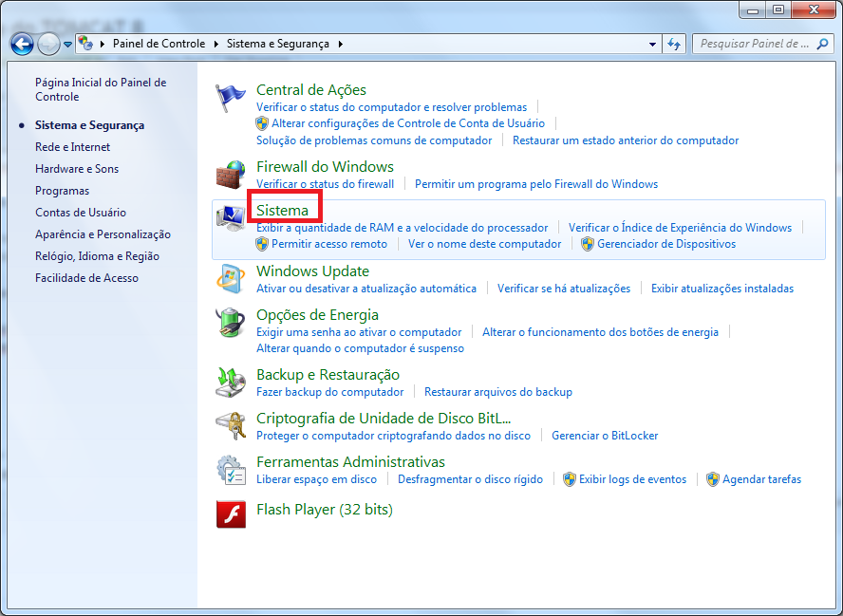Open Criptografia de Unidade de Disco heading

(384, 419)
